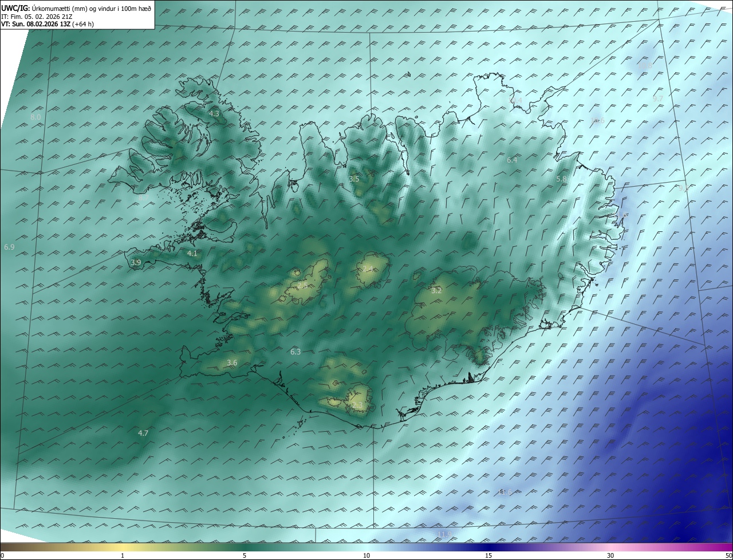This screenshot has height=560, width=733.
Task: Select the 9.7 value label on the map
Action: pyautogui.click(x=657, y=98)
